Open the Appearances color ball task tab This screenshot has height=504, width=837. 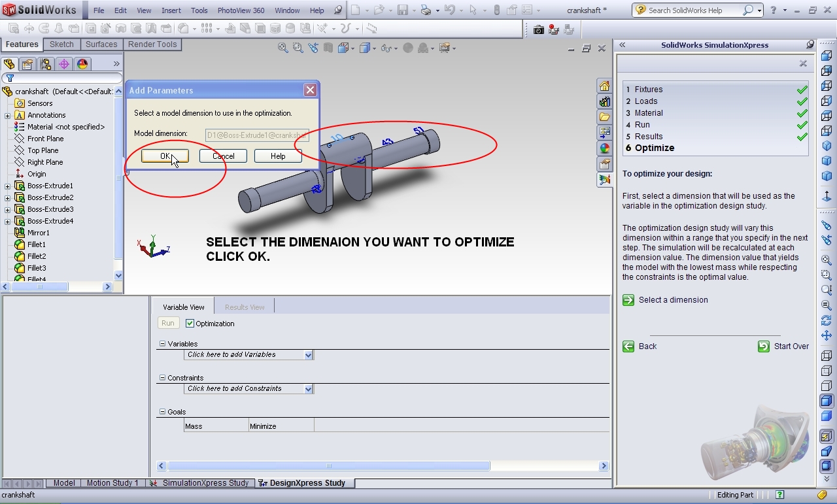point(604,148)
